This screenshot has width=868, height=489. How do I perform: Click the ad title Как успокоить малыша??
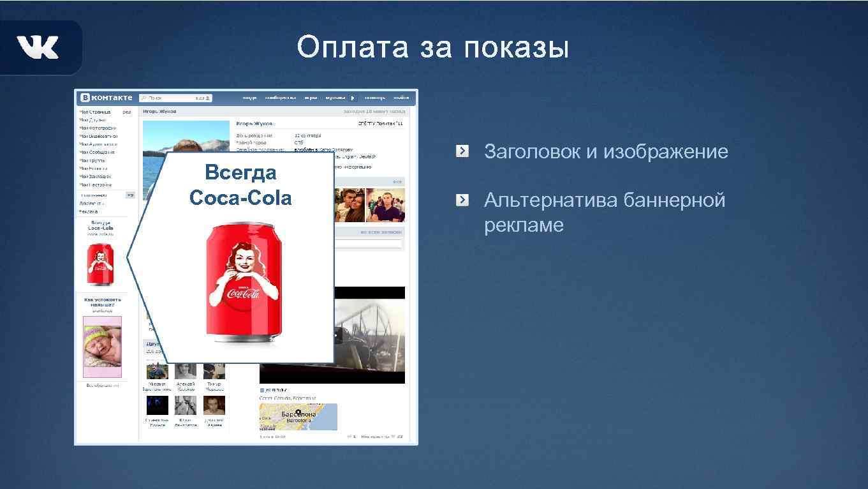click(102, 302)
